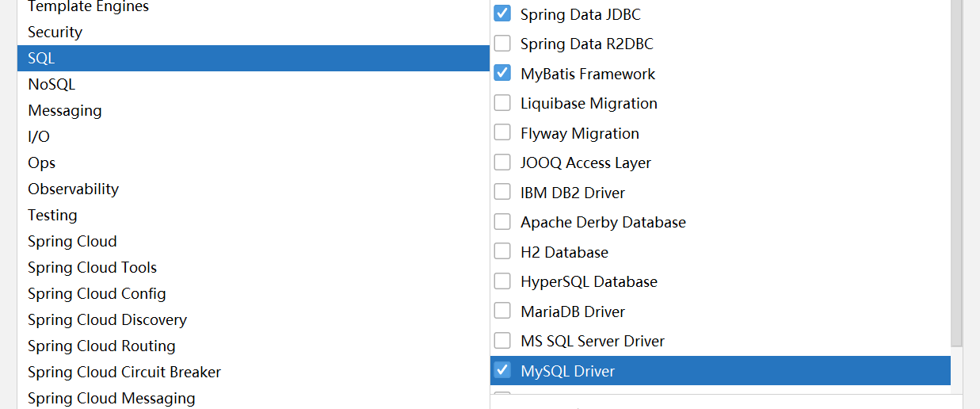
Task: Select Spring Cloud Circuit Breaker category
Action: pyautogui.click(x=254, y=373)
